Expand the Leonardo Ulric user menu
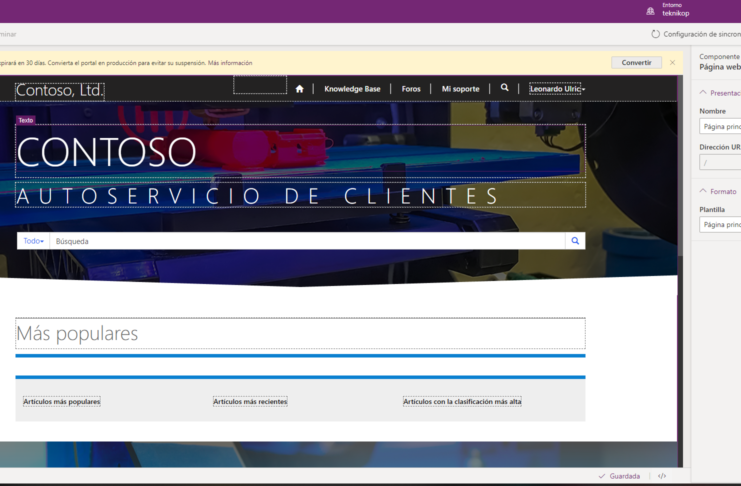This screenshot has height=486, width=741. point(557,89)
